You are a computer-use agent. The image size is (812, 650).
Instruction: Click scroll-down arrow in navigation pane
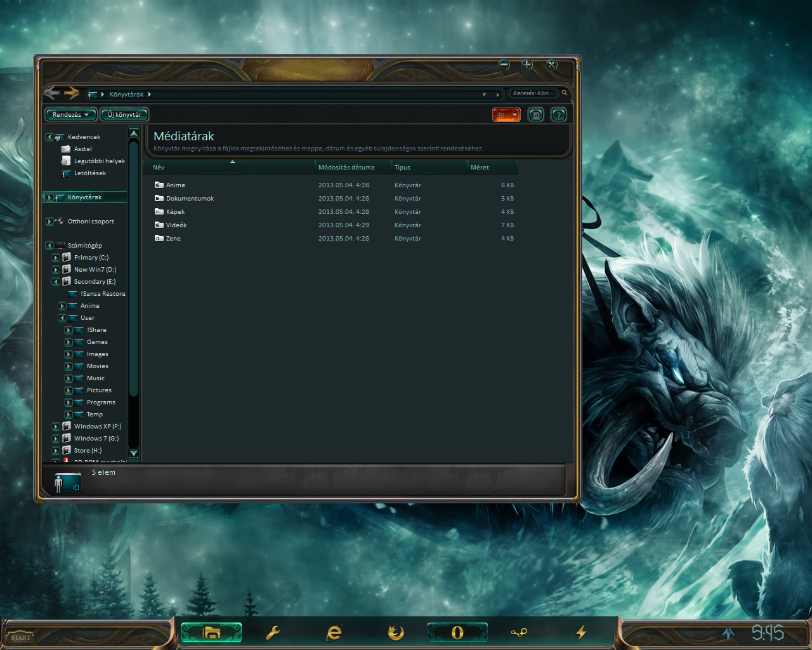pyautogui.click(x=133, y=453)
